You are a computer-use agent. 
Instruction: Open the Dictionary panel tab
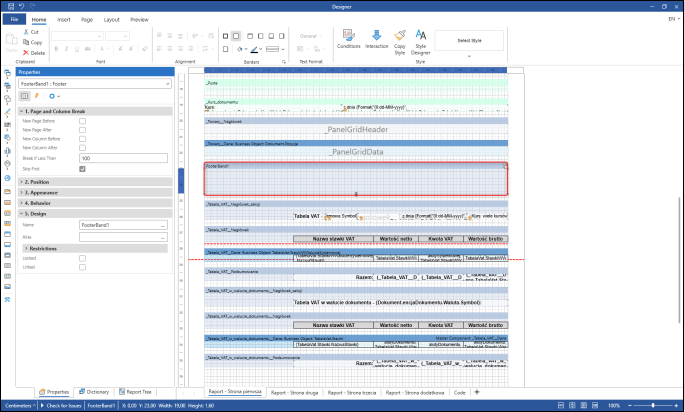coord(95,393)
